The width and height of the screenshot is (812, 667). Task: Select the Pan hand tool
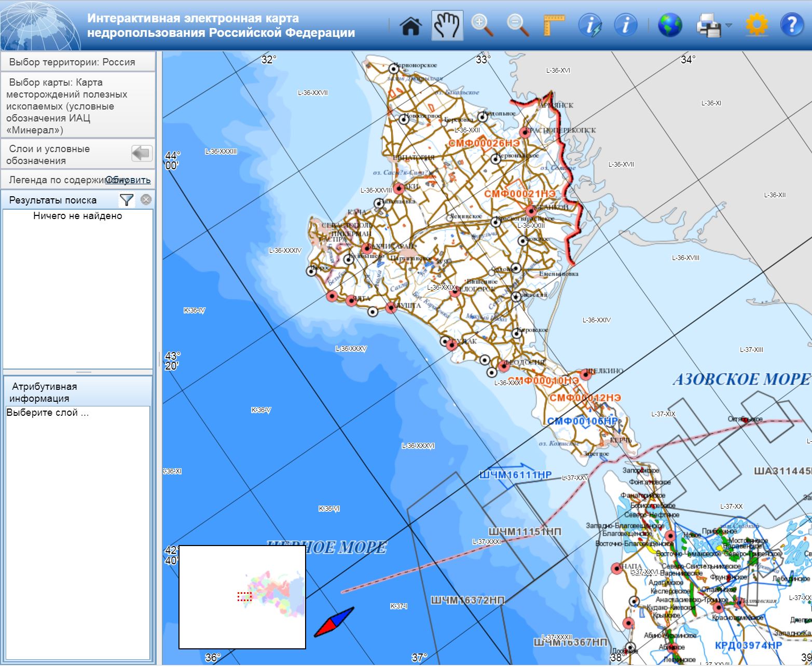[x=447, y=25]
